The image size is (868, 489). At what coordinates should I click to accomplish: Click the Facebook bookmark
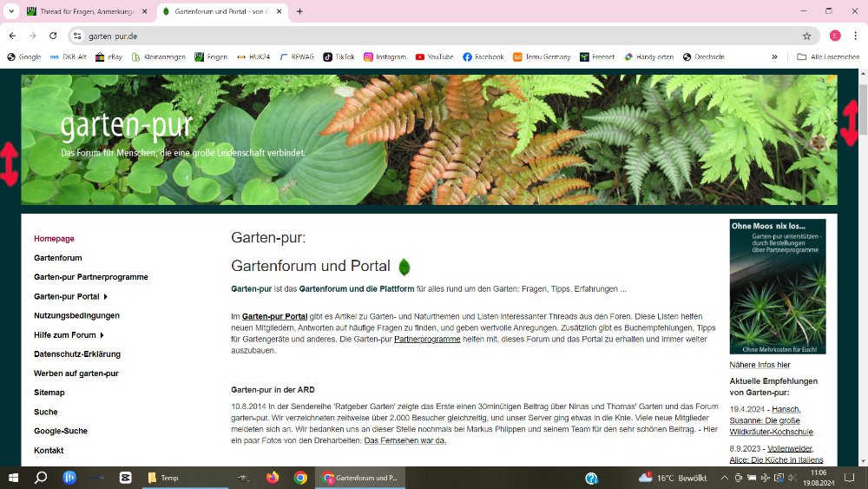tap(483, 56)
